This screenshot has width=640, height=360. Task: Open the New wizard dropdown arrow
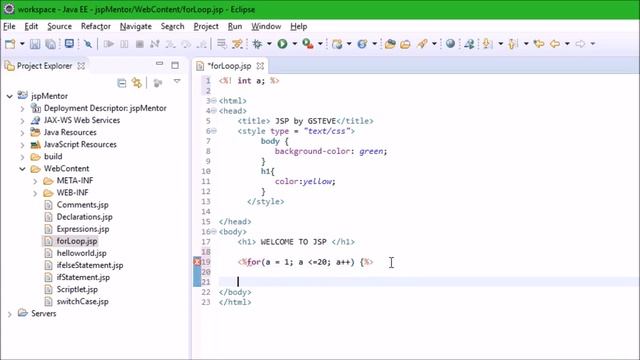pos(22,44)
